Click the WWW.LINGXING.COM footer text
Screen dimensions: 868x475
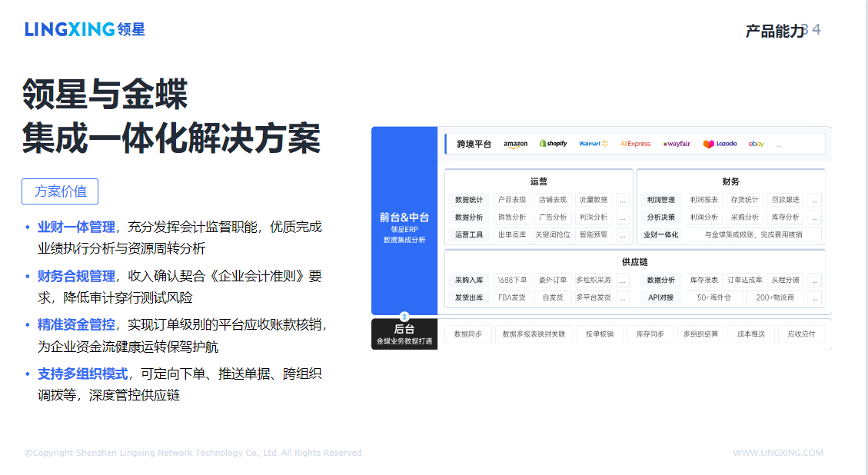coord(778,453)
